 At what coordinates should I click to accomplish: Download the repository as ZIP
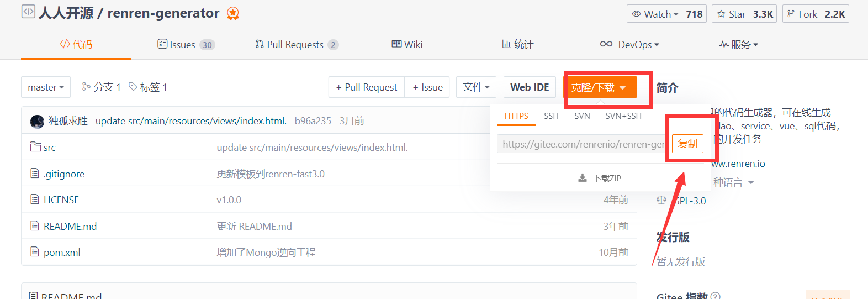600,178
